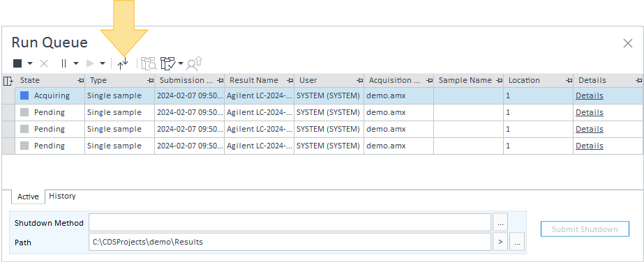
Task: Open the column chooser icon left of State
Action: point(8,81)
